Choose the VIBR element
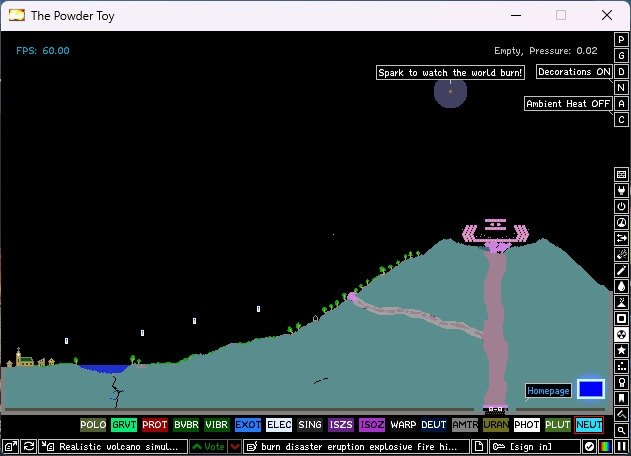This screenshot has height=456, width=631. click(x=217, y=425)
